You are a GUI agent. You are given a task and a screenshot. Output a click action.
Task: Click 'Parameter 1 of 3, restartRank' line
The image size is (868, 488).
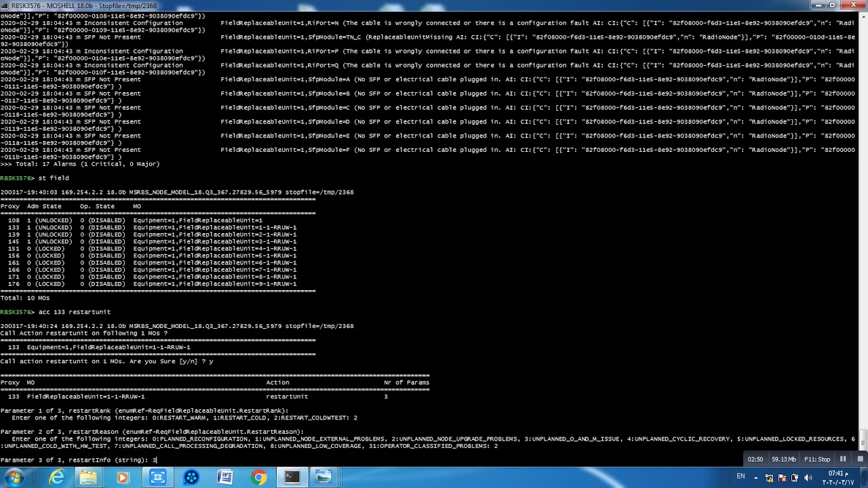pyautogui.click(x=144, y=411)
